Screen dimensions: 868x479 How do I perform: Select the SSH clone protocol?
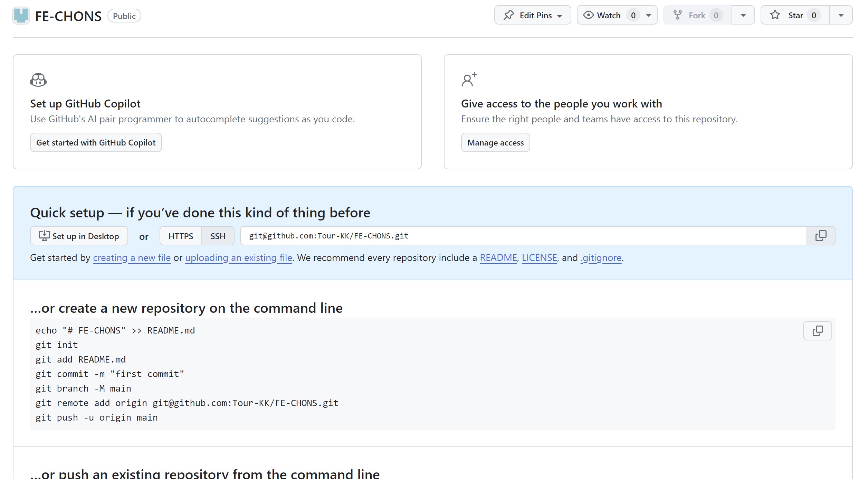pos(218,236)
